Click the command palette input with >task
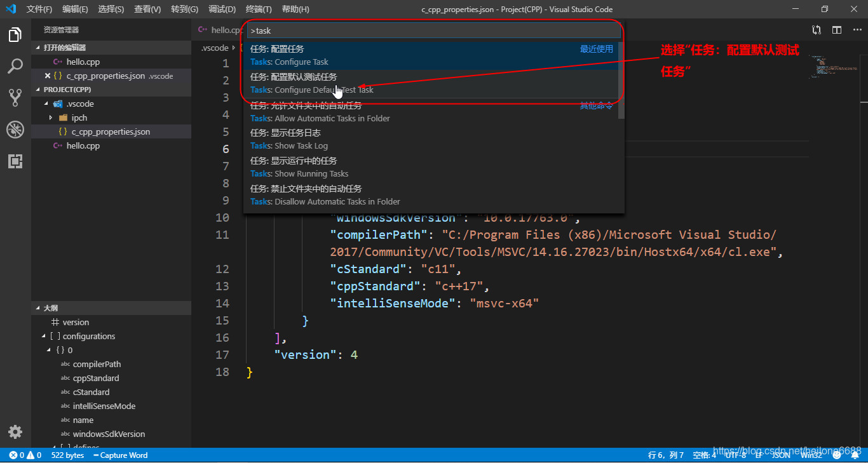This screenshot has width=868, height=463. [x=433, y=30]
